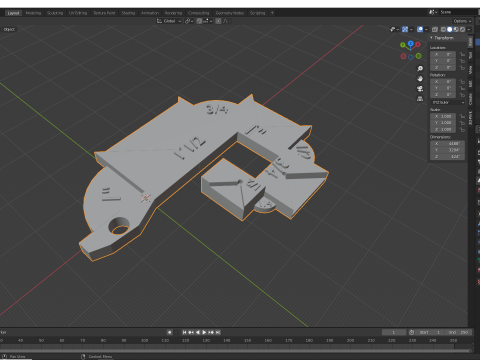
Task: Open the Object menu in viewport header
Action: click(x=9, y=29)
